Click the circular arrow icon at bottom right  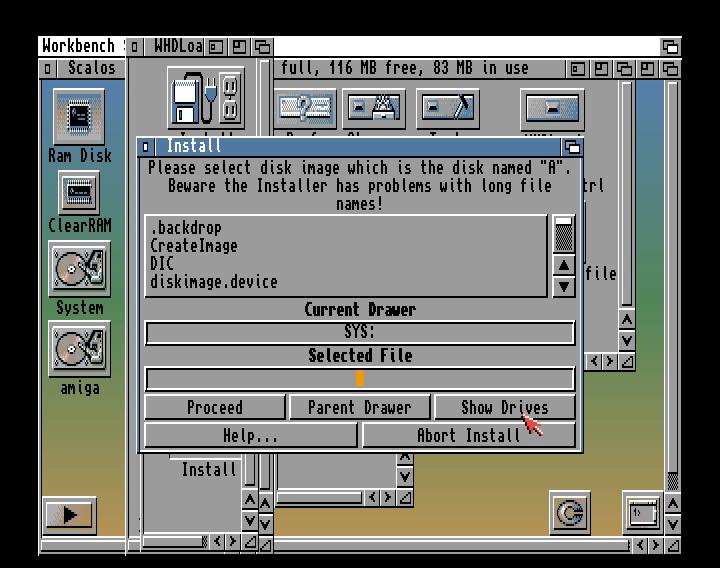pos(569,514)
